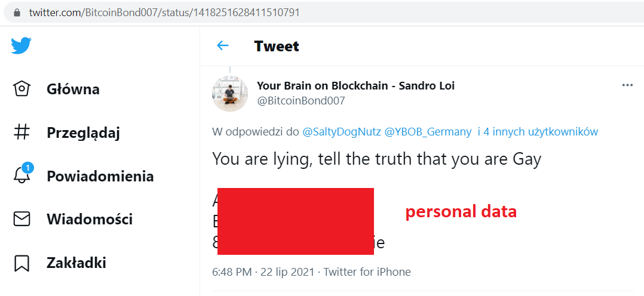Image resolution: width=644 pixels, height=296 pixels.
Task: Open the notifications bell icon
Action: (x=22, y=174)
